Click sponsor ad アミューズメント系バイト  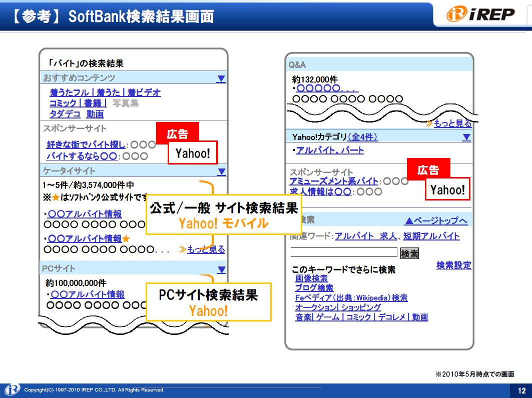[333, 181]
